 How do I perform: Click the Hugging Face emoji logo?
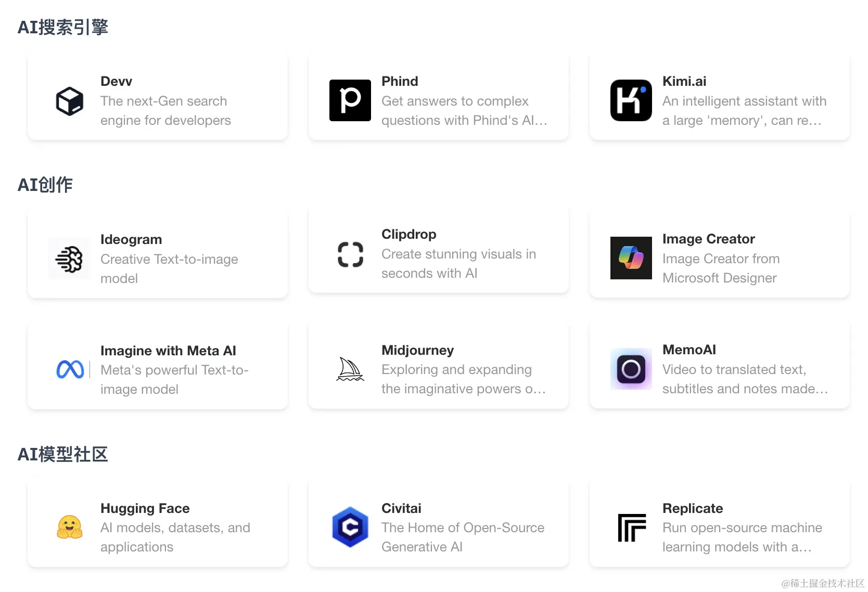[x=70, y=527]
